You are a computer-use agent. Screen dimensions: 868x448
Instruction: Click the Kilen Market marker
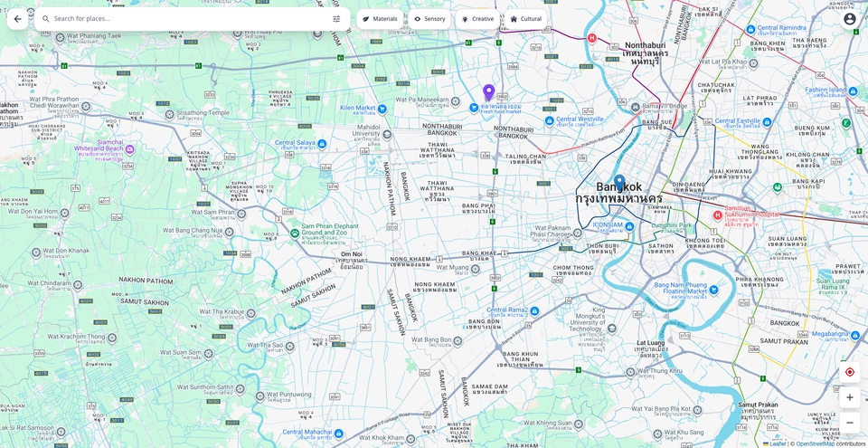(x=382, y=109)
